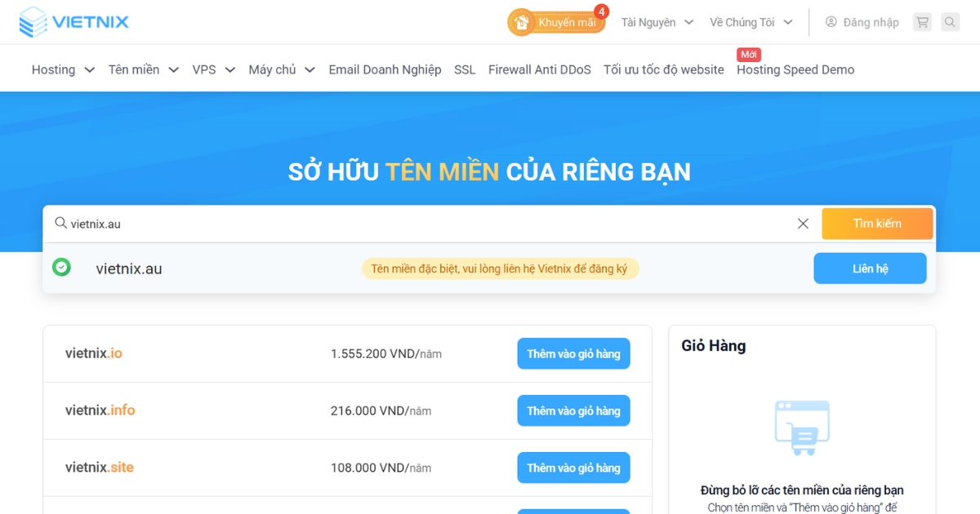Click Liên hệ for vietnix.au domain

point(870,268)
